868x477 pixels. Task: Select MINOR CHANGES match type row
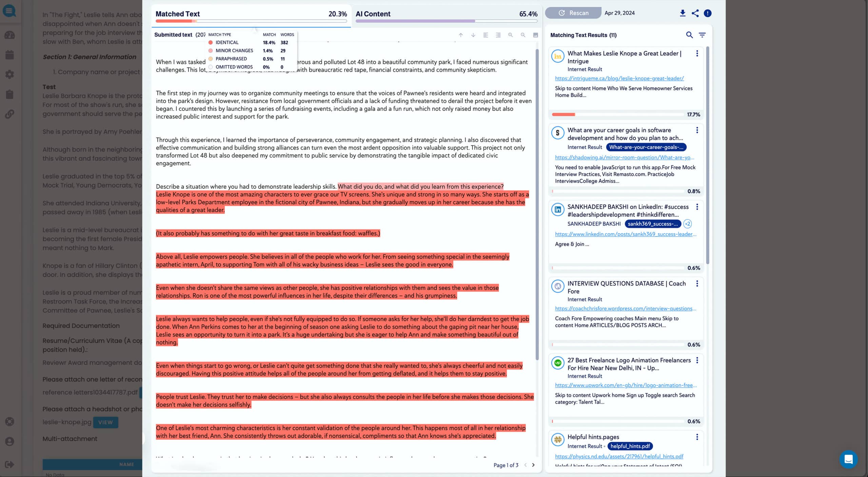point(251,51)
